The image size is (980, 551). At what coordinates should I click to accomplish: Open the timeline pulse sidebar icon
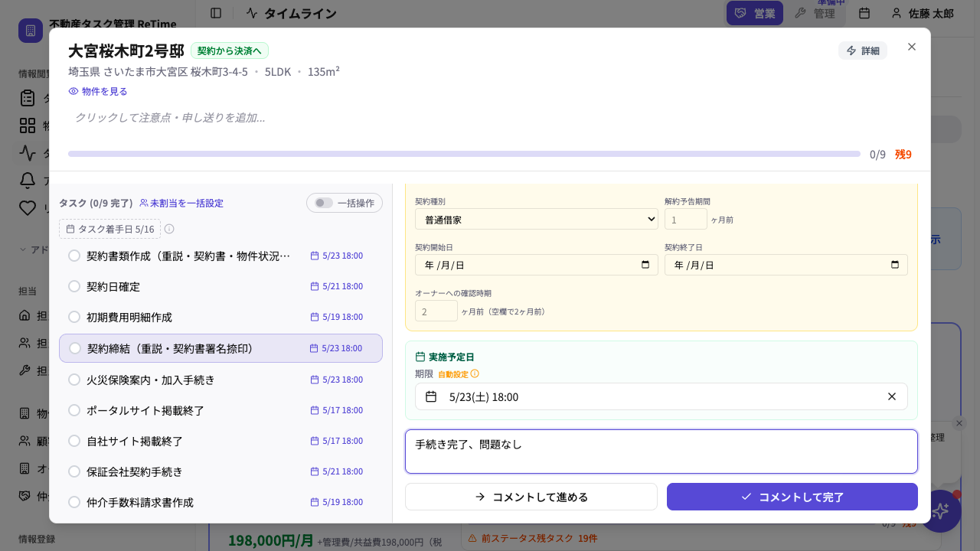pyautogui.click(x=28, y=153)
